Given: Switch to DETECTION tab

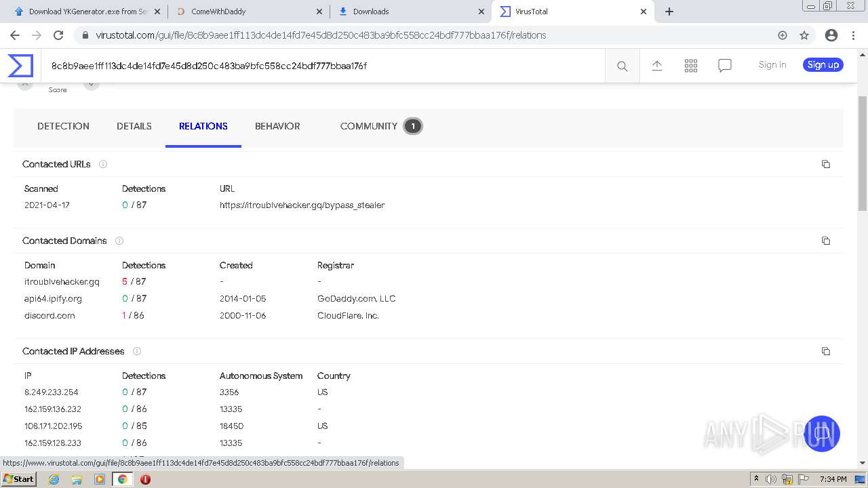Looking at the screenshot, I should (63, 126).
